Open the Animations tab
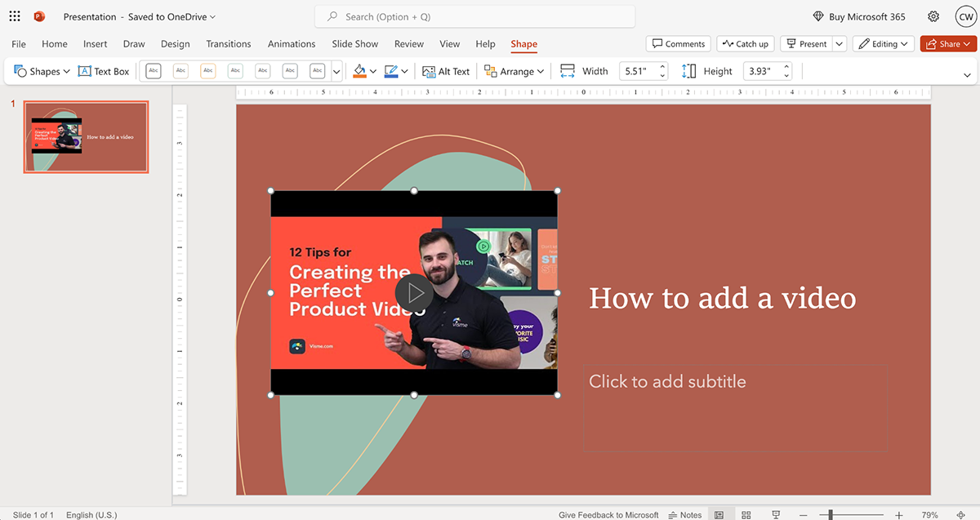 tap(292, 44)
